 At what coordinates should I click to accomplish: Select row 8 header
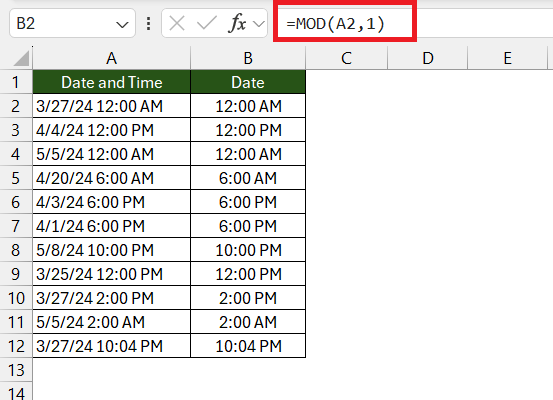click(x=16, y=250)
